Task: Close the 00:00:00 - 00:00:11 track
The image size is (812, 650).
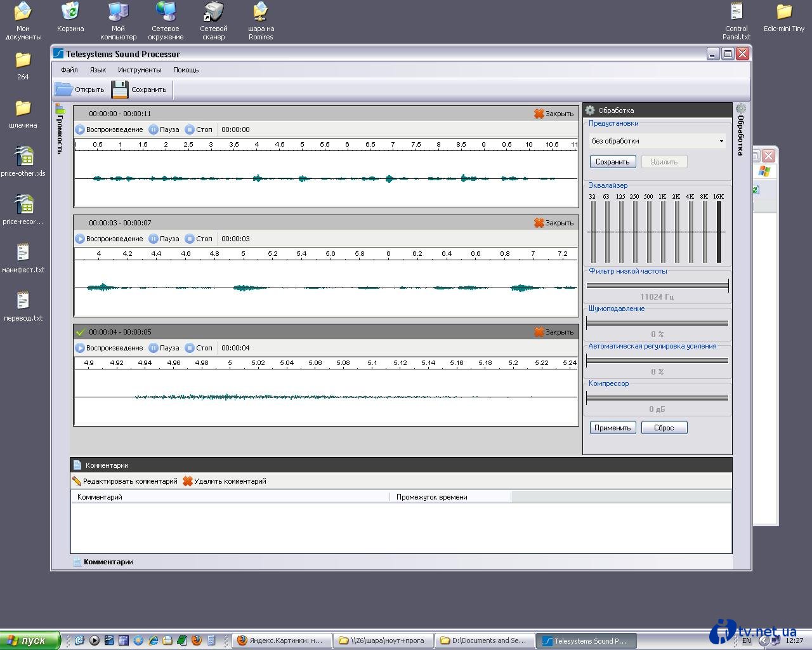Action: (x=554, y=114)
